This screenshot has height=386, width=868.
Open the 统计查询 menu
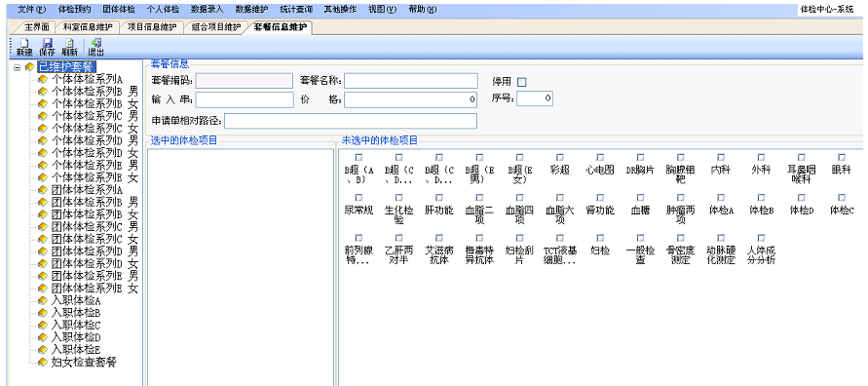coord(296,10)
